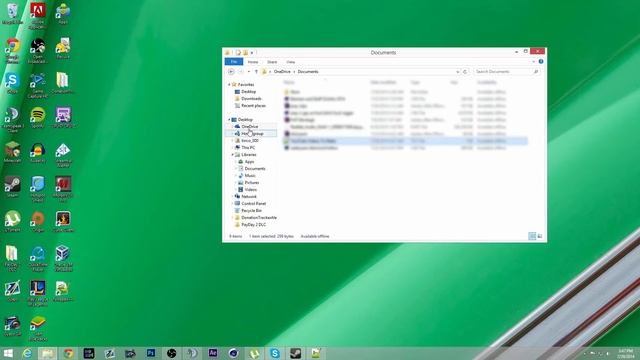Click the Back navigation arrow

(231, 71)
